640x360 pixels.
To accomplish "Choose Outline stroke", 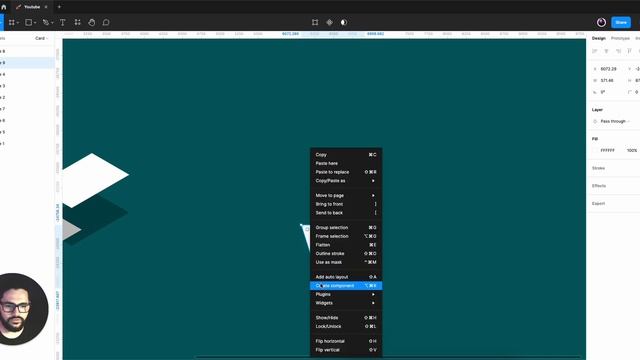I will pyautogui.click(x=346, y=253).
